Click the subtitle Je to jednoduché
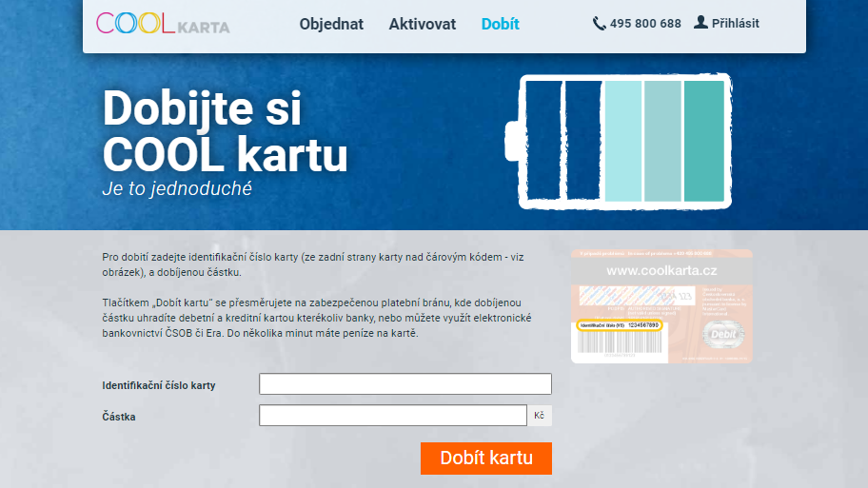 click(177, 188)
